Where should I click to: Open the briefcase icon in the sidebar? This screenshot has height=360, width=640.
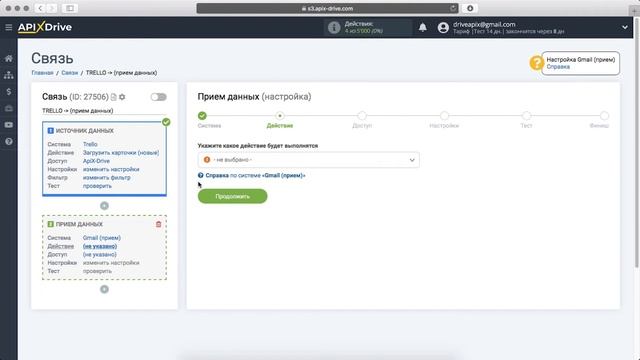click(x=9, y=108)
